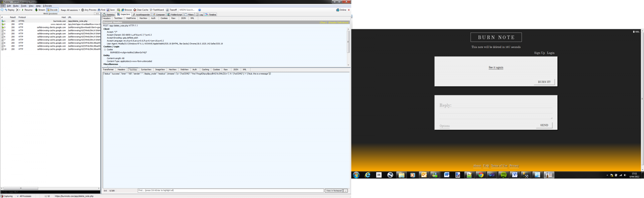Open the Windows Start button
This screenshot has width=644, height=198.
click(356, 175)
